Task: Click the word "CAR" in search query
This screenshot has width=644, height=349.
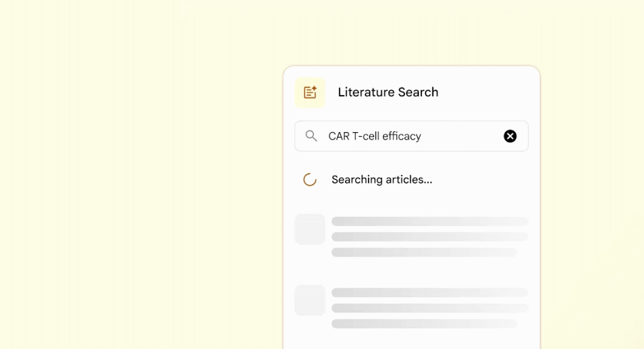Action: (339, 136)
